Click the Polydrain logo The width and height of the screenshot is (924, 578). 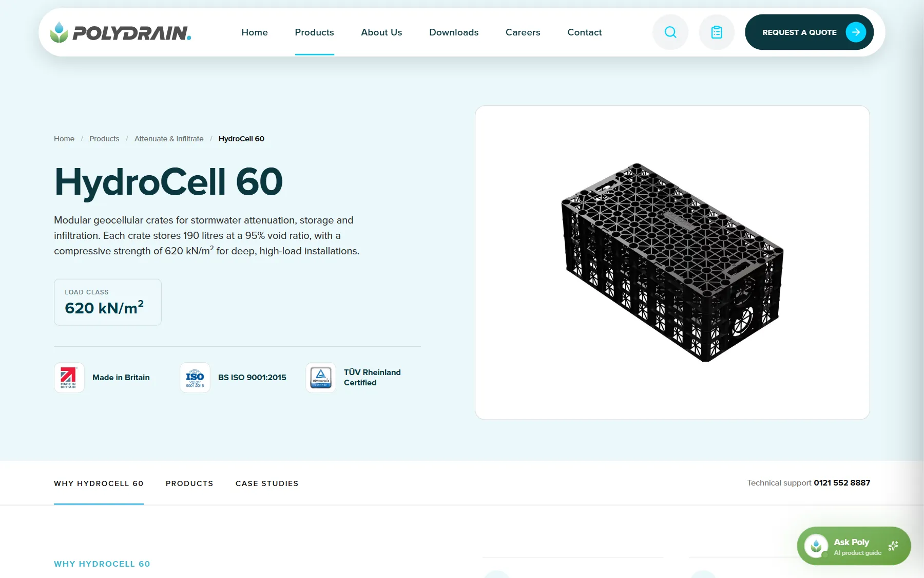click(x=121, y=32)
